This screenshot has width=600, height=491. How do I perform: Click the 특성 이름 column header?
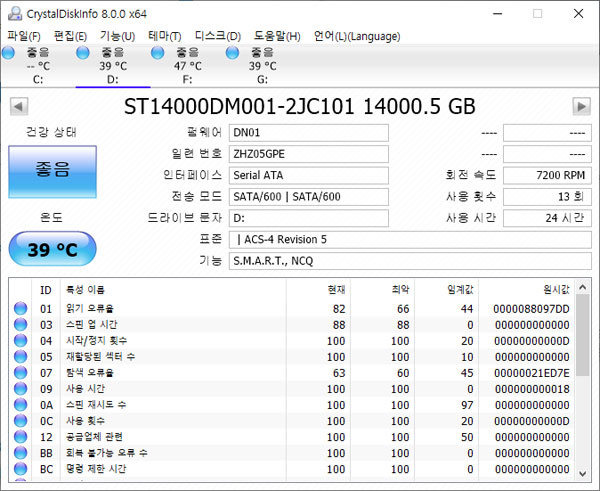click(x=173, y=290)
